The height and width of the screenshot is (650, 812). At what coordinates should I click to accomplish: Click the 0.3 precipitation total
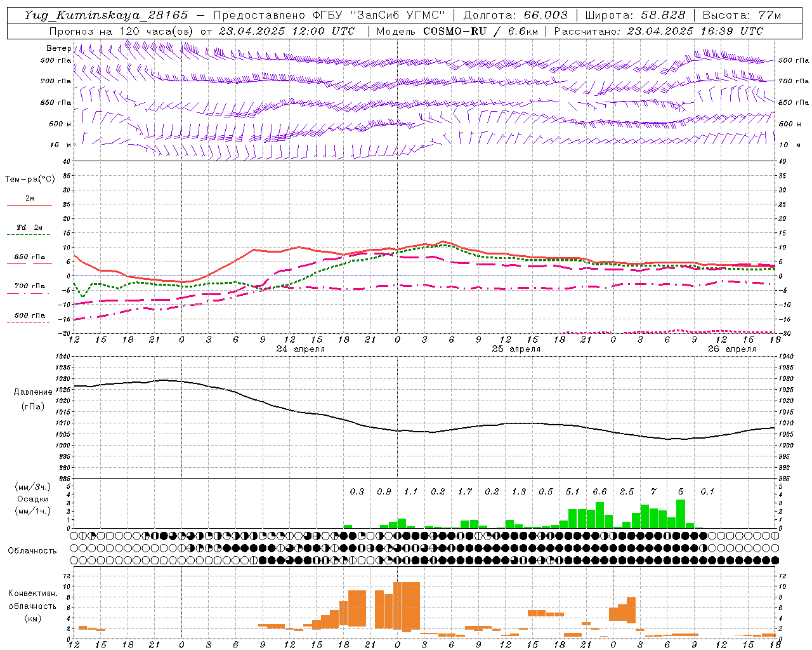coord(357,491)
